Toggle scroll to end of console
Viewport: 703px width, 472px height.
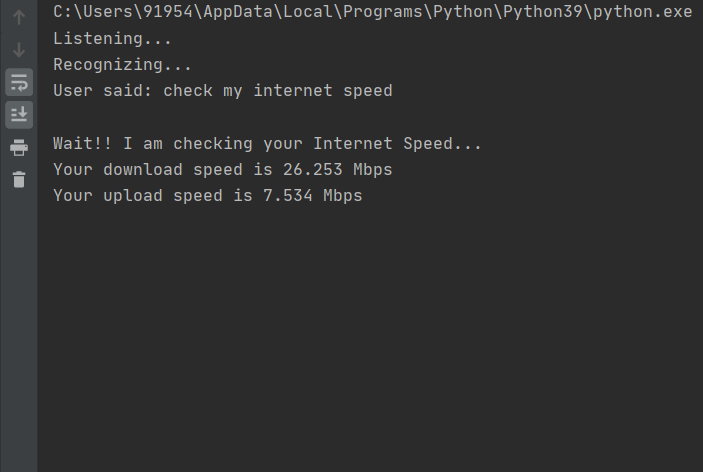(19, 115)
